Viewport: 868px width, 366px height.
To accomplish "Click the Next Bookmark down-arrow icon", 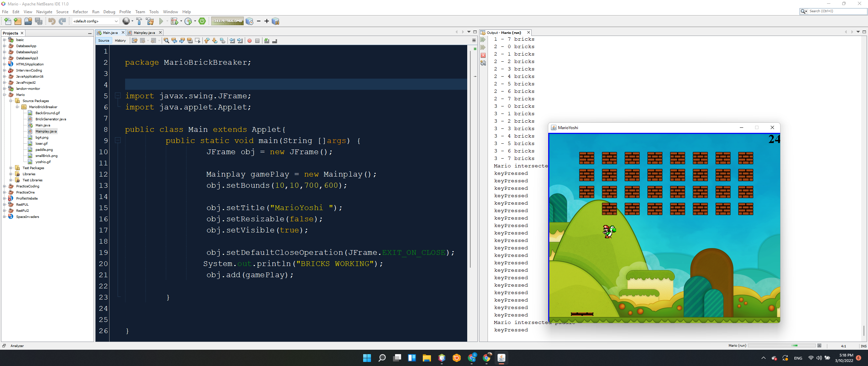I will pos(215,41).
